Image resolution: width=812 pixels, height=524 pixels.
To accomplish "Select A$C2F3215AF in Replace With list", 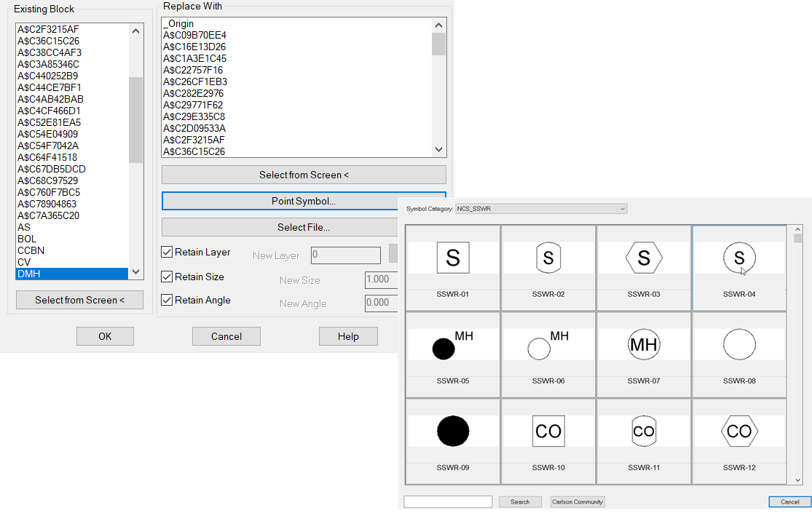I will tap(203, 140).
